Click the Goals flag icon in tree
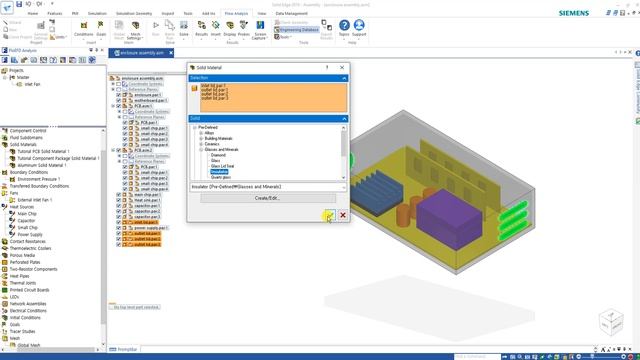640x360 pixels. point(5,324)
